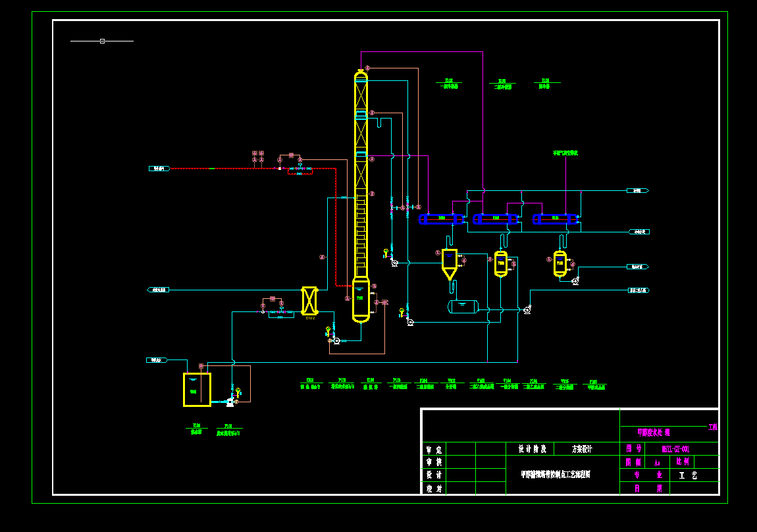Screen dimensions: 757x532
Task: Click the top right outlet arrow tag
Action: (638, 191)
